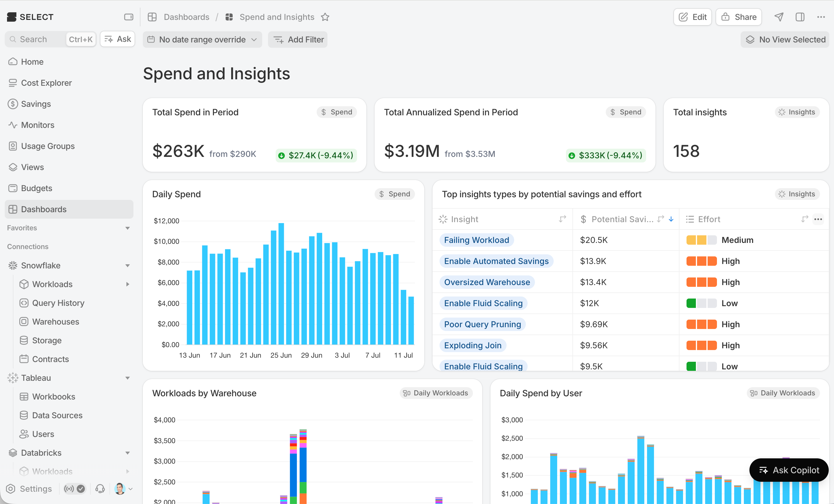Click the send paper-plane icon
Screen dimensions: 834x504
click(x=779, y=17)
